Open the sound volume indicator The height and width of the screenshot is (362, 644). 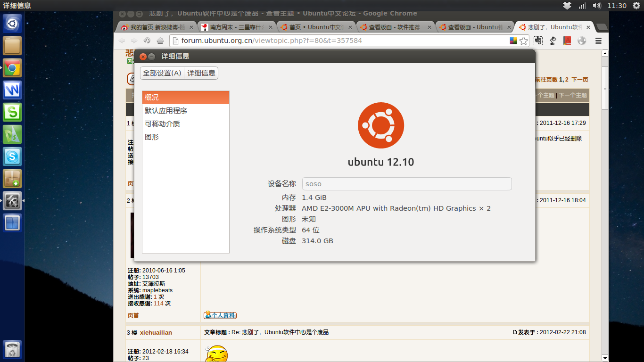(x=597, y=6)
